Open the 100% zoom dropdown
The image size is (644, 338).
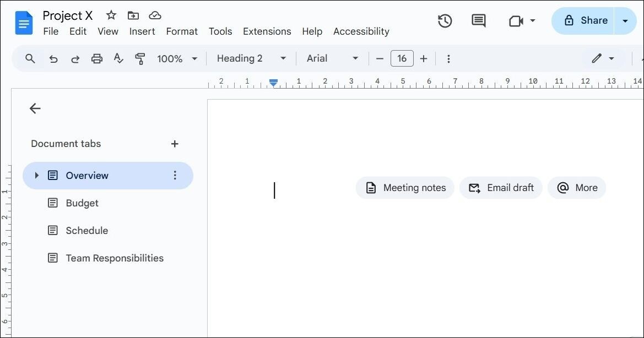click(x=177, y=59)
